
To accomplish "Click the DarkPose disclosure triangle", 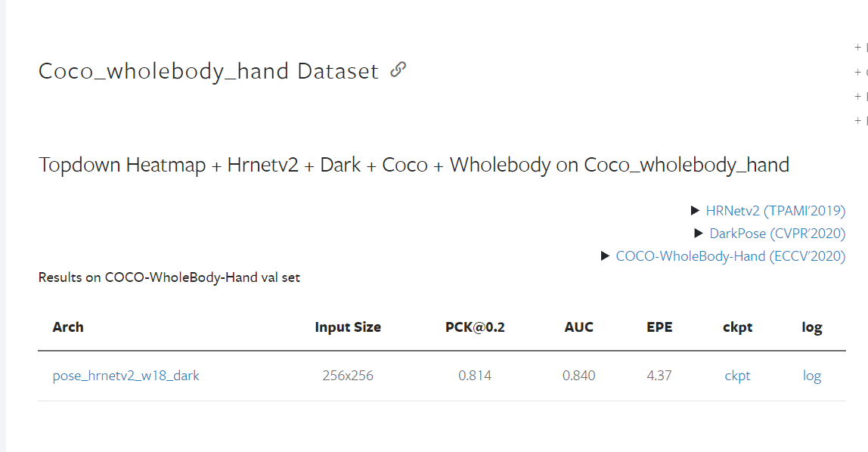I will click(699, 234).
